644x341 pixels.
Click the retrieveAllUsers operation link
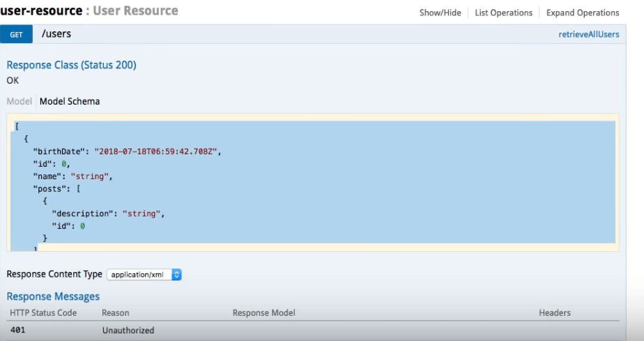coord(588,34)
